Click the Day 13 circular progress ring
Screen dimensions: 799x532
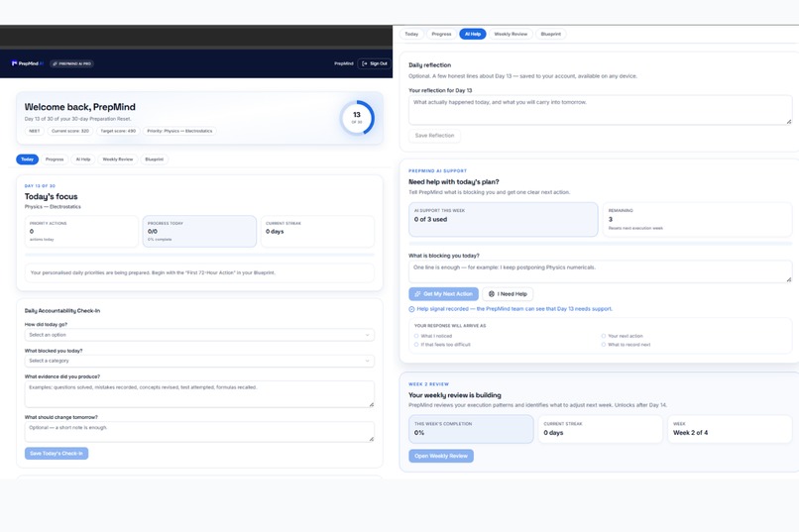click(x=357, y=118)
